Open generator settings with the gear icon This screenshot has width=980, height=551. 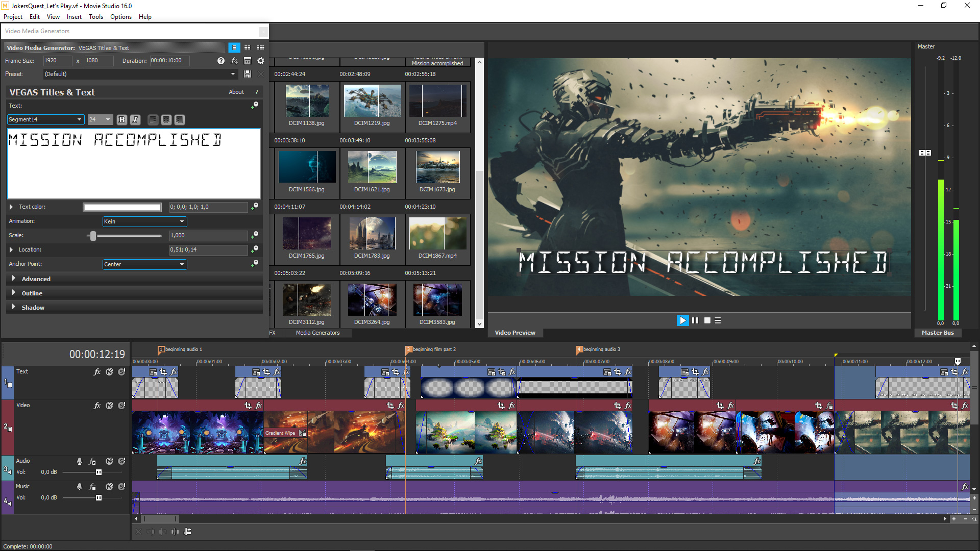[260, 61]
